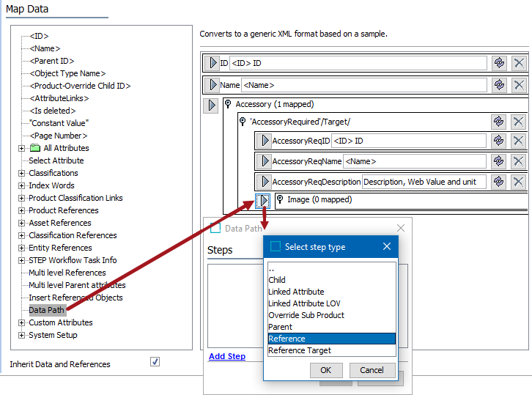Click the arrow button beside AccessoryReqID
This screenshot has height=395, width=532.
coord(263,141)
